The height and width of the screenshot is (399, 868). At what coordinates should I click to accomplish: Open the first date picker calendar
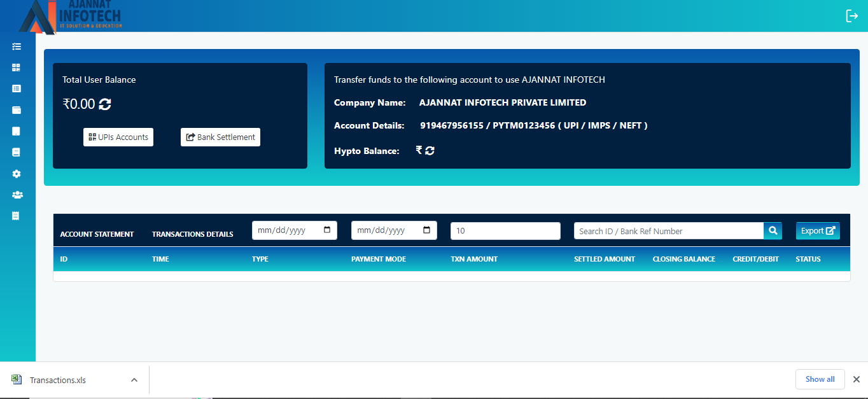point(327,230)
